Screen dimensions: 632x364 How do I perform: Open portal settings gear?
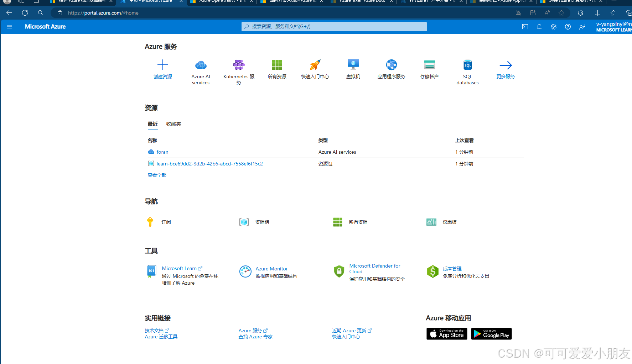(x=554, y=27)
